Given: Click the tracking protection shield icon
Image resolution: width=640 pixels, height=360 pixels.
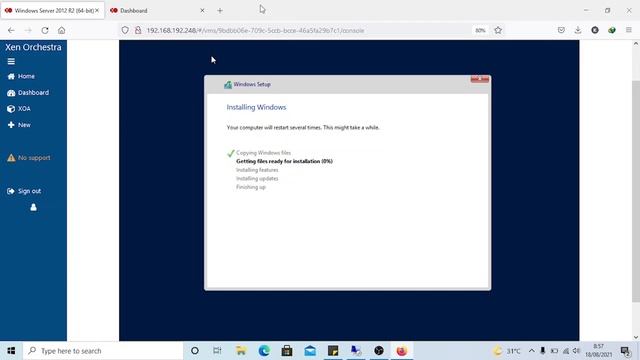Looking at the screenshot, I should click(x=125, y=30).
